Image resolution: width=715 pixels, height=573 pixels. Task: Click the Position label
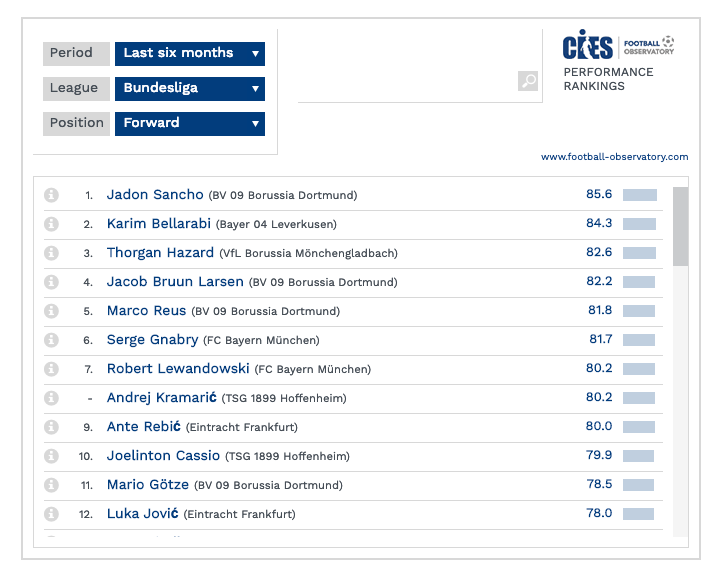[76, 124]
